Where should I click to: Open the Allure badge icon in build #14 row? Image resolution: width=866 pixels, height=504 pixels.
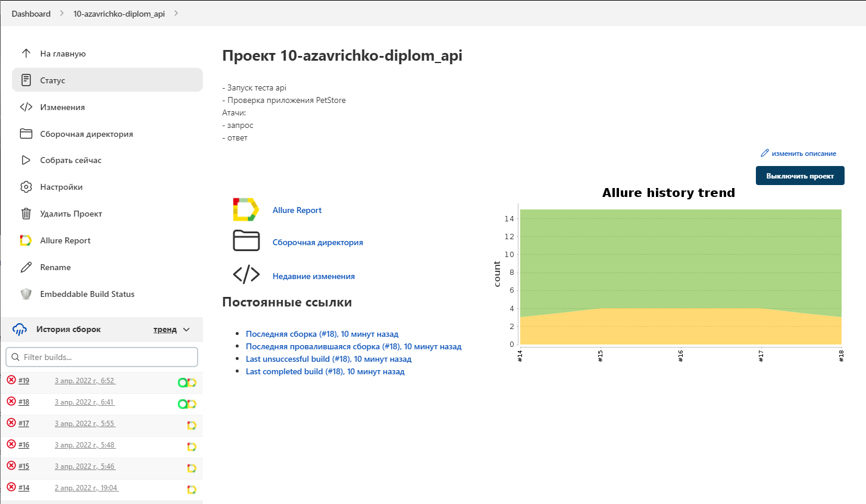click(x=192, y=490)
